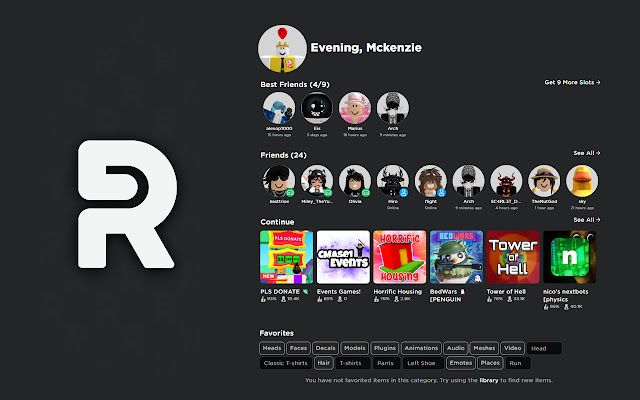Viewport: 640px width, 400px height.
Task: Select the Hair favorites category
Action: (324, 363)
